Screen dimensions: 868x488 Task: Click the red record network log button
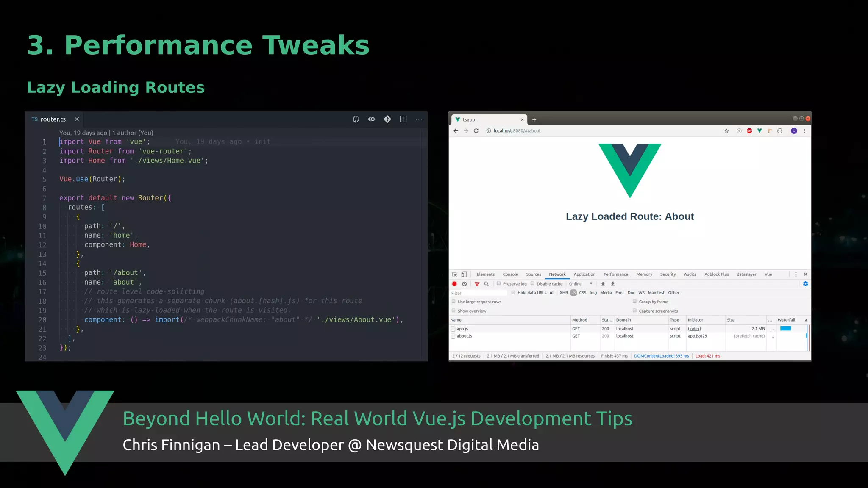pos(454,284)
